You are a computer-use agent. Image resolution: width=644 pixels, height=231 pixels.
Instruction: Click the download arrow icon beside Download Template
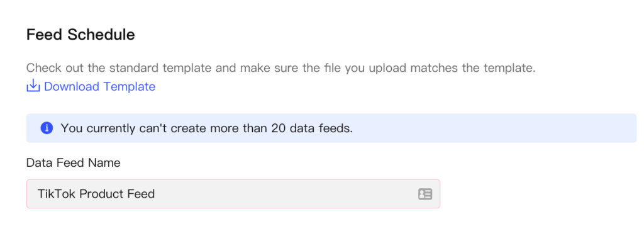[33, 86]
